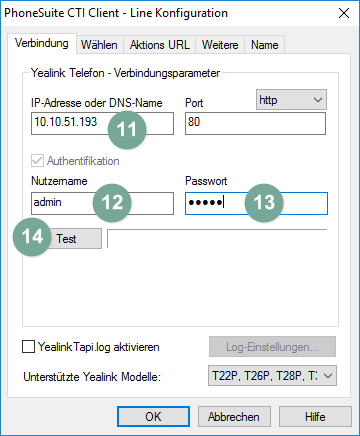Switch to the Wählen tab
Screen dimensions: 360x436
click(99, 45)
